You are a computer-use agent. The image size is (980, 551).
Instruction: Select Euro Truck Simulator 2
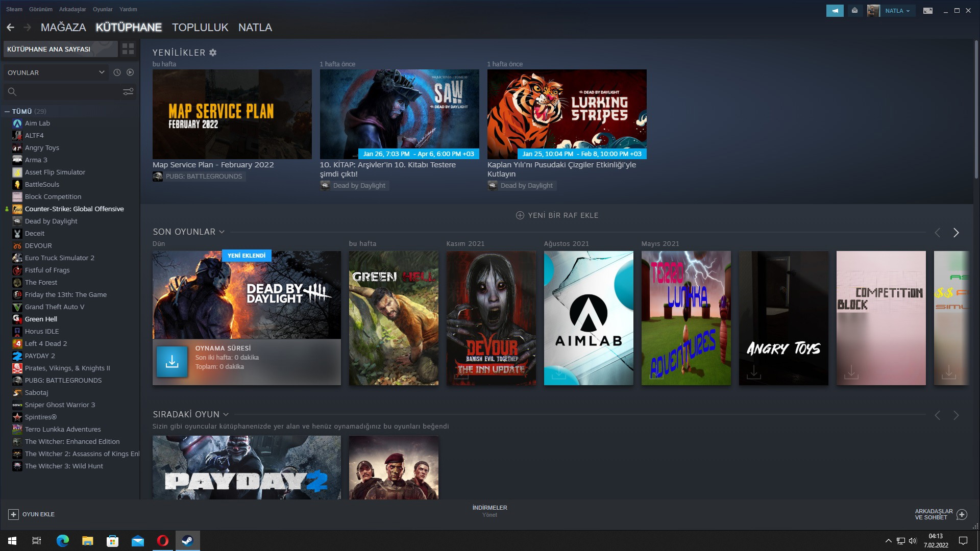[59, 258]
